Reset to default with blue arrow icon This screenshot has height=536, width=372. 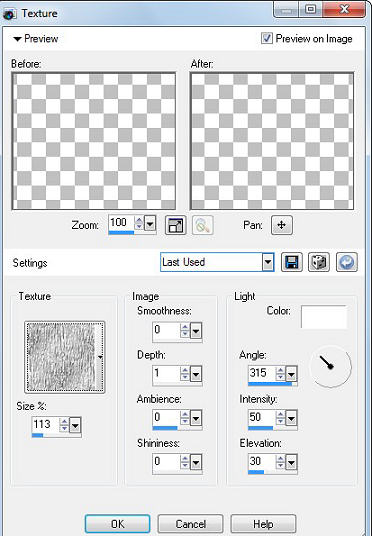pos(347,263)
